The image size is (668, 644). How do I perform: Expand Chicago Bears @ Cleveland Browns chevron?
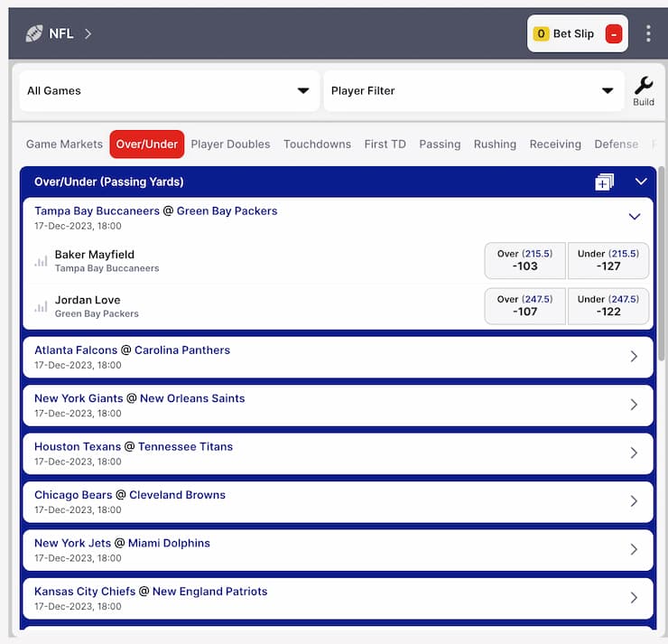click(634, 500)
